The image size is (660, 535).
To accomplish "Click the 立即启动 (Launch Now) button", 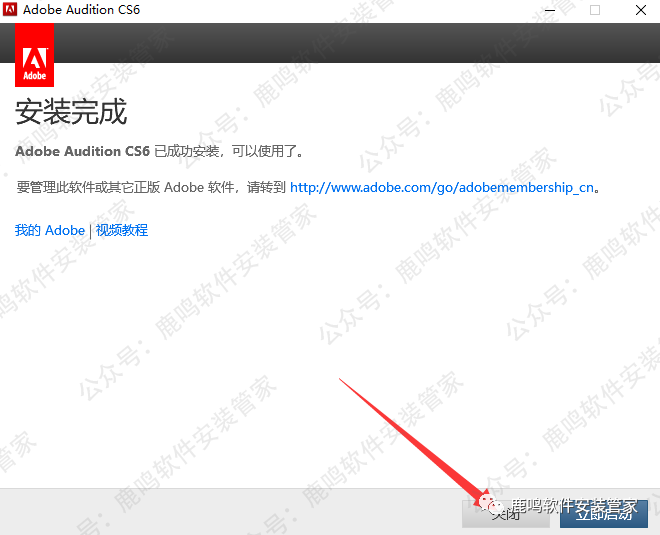I will (604, 514).
